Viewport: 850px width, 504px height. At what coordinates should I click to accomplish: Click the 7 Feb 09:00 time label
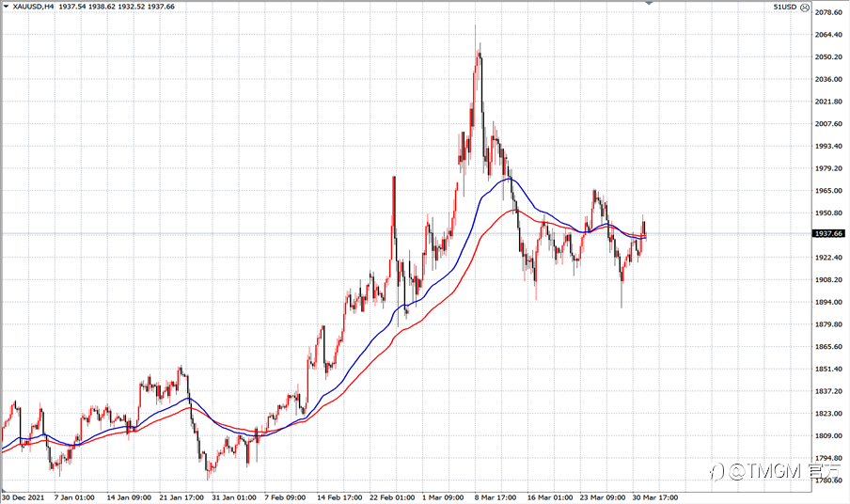click(x=285, y=497)
